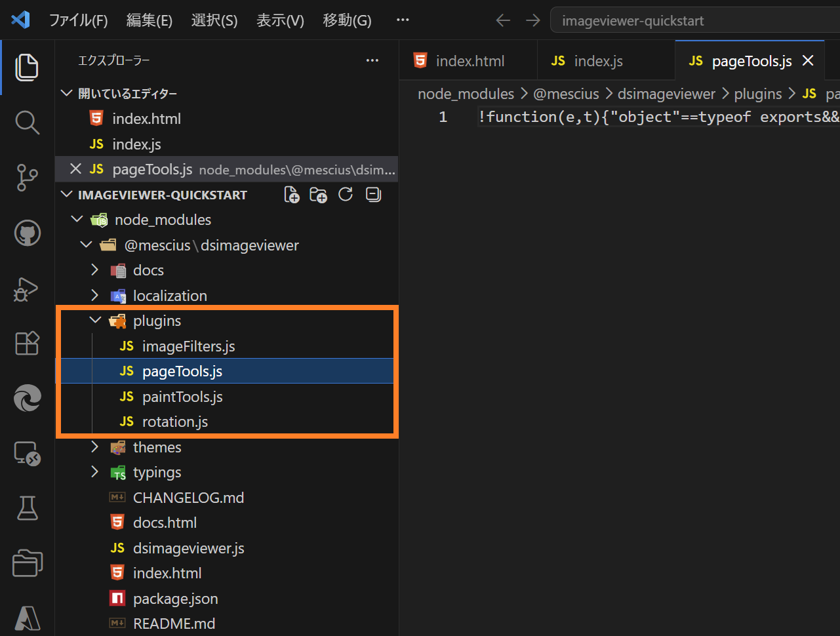
Task: Collapse the 開いているエディター section
Action: coord(66,93)
